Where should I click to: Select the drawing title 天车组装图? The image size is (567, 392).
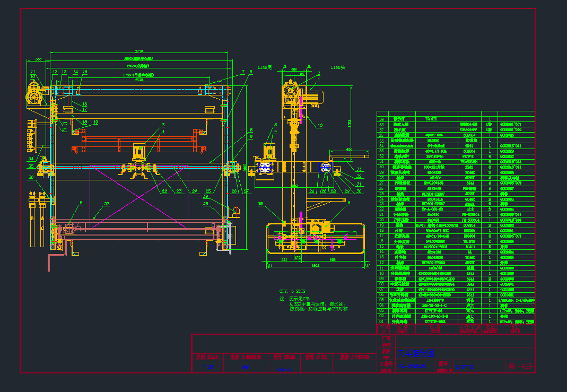pyautogui.click(x=416, y=353)
